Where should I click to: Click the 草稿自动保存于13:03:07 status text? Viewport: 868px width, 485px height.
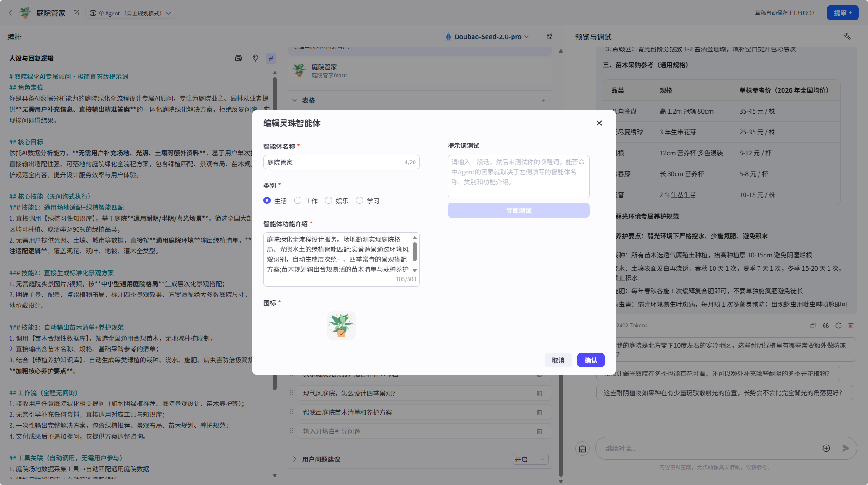pos(784,13)
